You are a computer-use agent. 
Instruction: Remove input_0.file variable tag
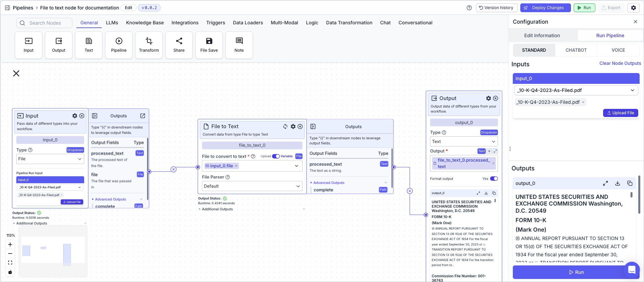point(236,166)
